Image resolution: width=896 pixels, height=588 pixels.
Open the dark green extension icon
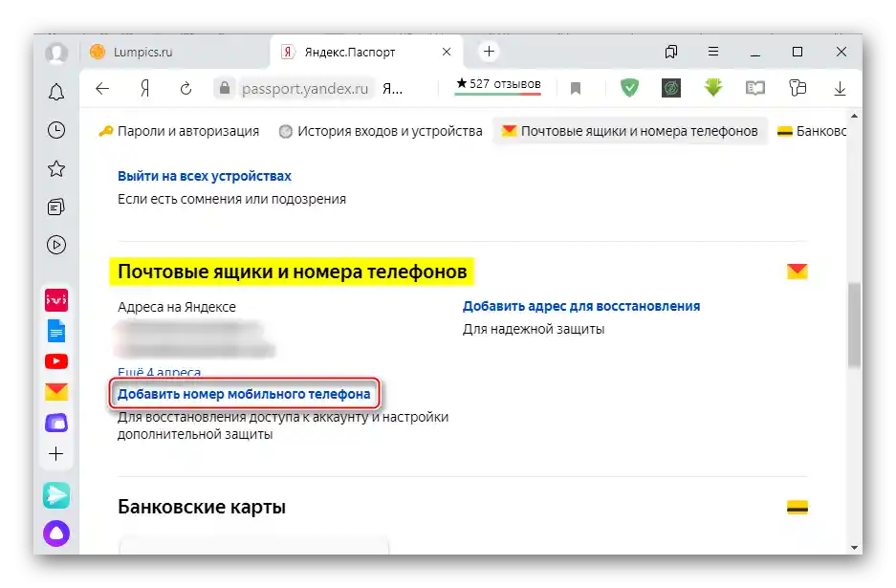point(671,87)
